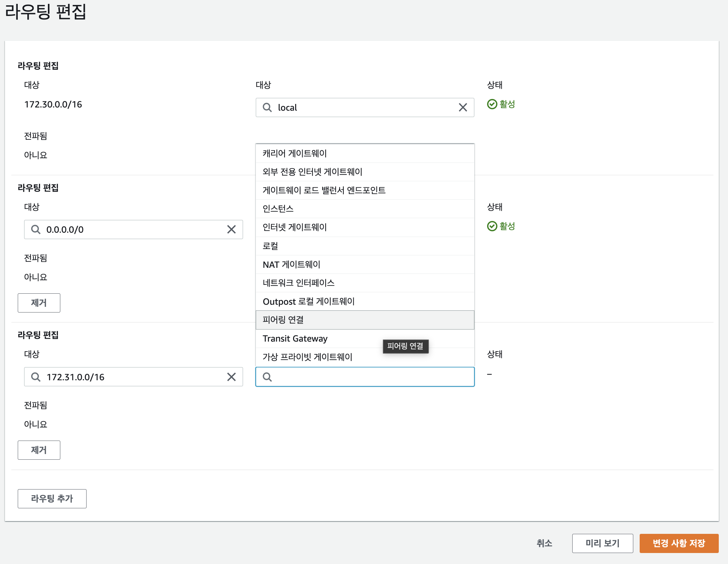Save with 변경 사항 저장 button
Viewport: 728px width, 564px height.
point(679,543)
